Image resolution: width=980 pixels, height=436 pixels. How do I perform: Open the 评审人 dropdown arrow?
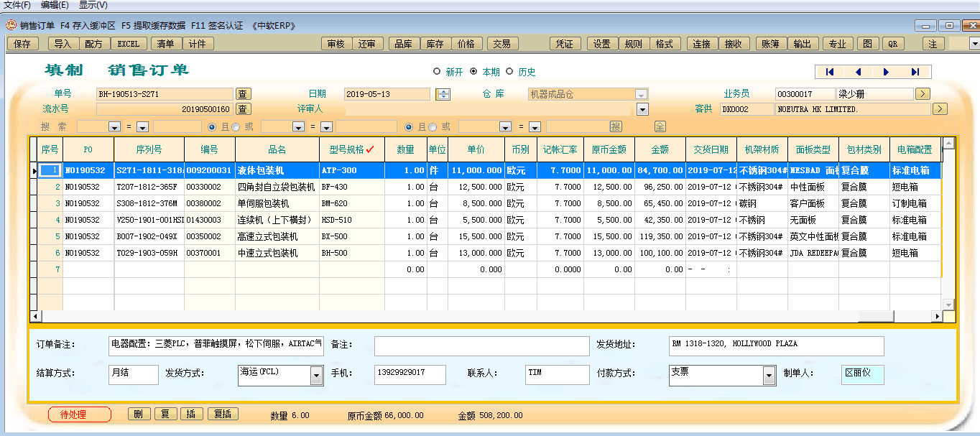[642, 109]
